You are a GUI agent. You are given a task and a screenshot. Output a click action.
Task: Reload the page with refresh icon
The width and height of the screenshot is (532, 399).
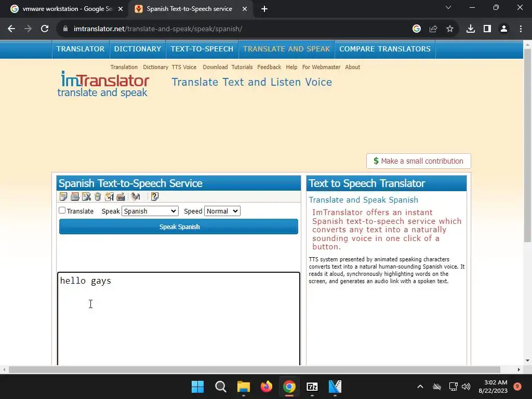[x=45, y=29]
